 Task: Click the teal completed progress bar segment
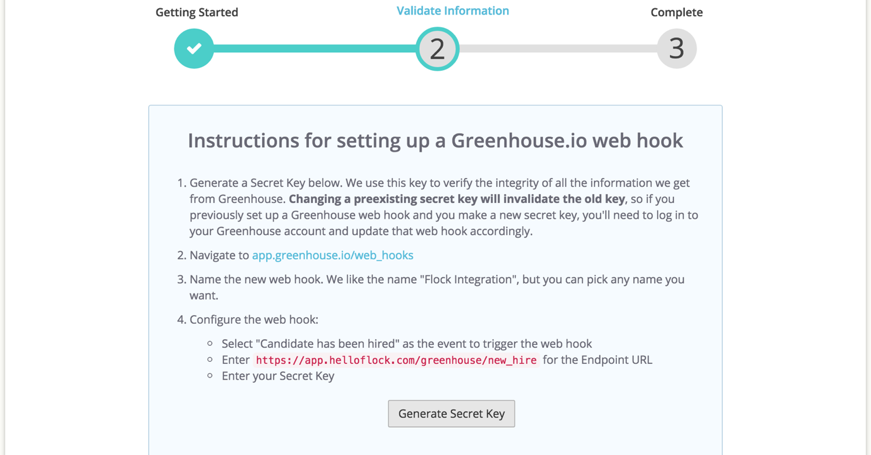[x=315, y=49]
